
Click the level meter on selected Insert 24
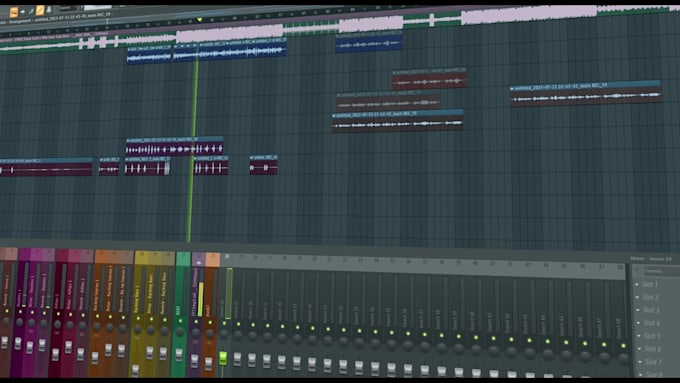pos(229,293)
